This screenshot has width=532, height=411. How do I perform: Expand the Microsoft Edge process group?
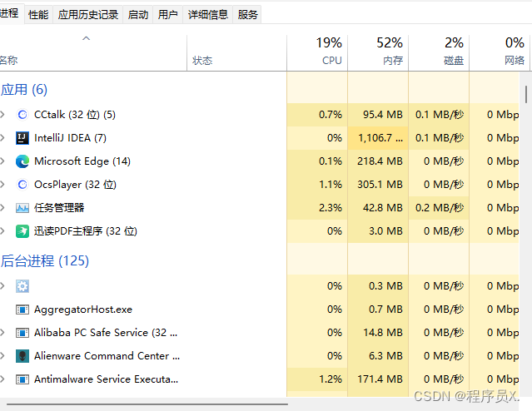pos(3,161)
